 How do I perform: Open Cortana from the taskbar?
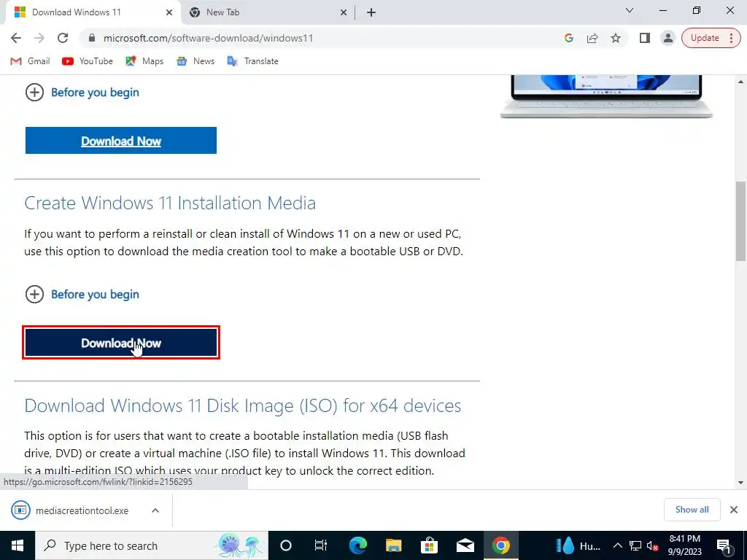[x=286, y=545]
